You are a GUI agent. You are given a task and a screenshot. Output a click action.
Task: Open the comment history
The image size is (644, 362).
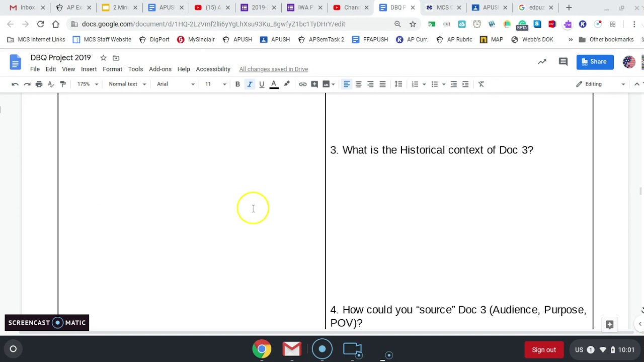coord(563,62)
